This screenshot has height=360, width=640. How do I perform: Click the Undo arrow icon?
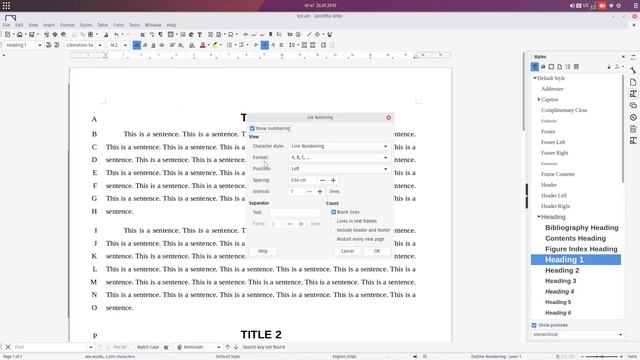(x=116, y=35)
